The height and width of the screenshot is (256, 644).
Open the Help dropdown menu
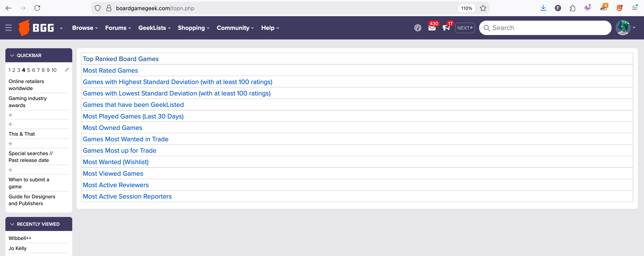[270, 28]
